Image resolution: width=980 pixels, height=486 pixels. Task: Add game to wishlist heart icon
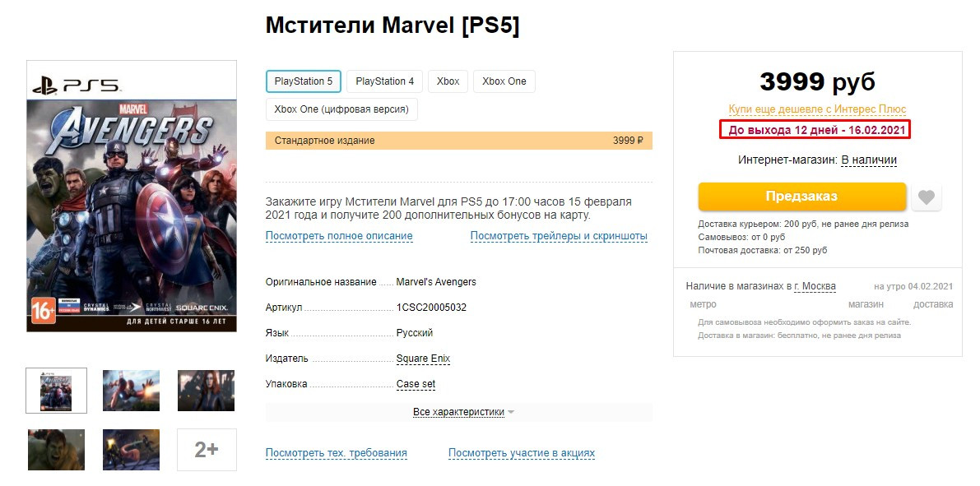[927, 197]
